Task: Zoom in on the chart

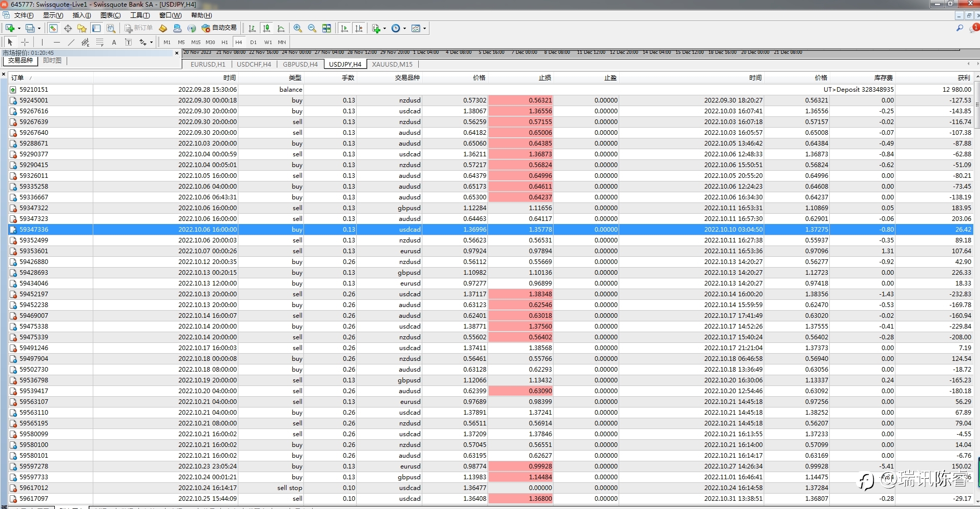Action: click(x=297, y=28)
